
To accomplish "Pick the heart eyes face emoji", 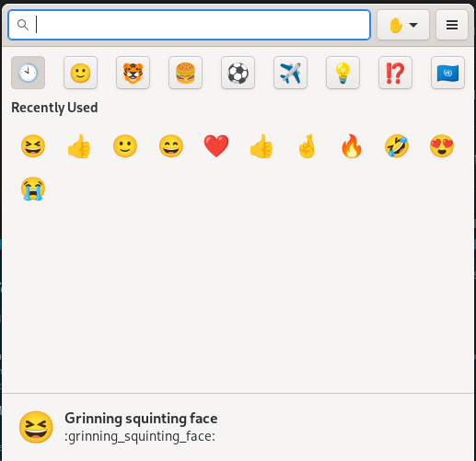I will click(442, 146).
